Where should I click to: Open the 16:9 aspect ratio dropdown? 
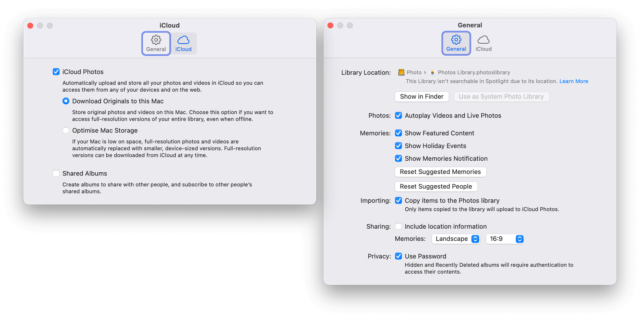point(505,239)
